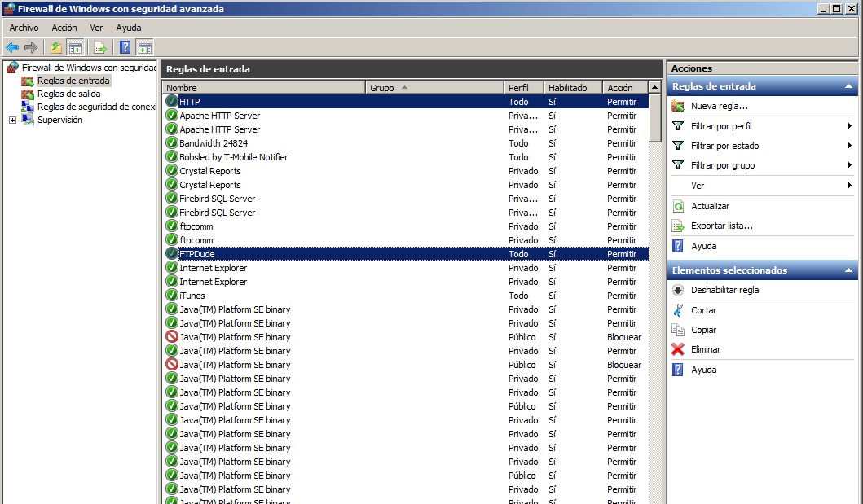
Task: Click Cortar action text
Action: [704, 310]
